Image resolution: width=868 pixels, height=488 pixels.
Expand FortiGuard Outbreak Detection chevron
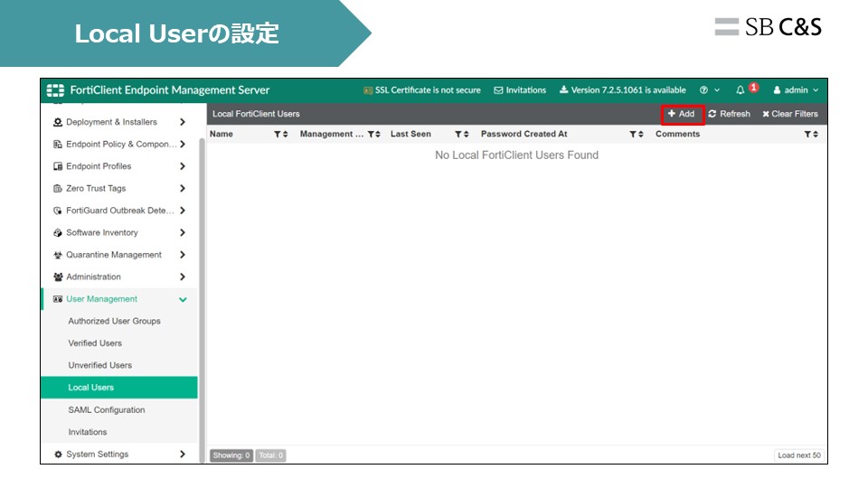coord(183,211)
